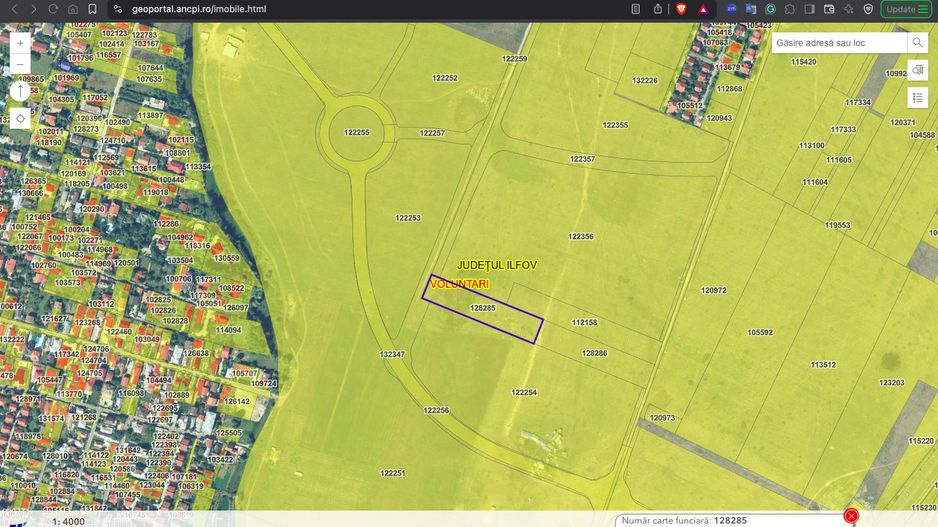Click in the Găsire adresă sau loc field
938x527 pixels.
[838, 43]
